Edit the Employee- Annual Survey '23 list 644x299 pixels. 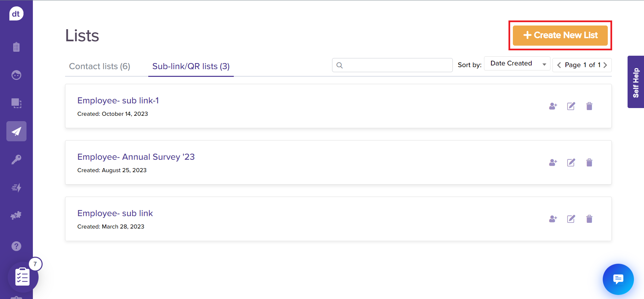(571, 163)
